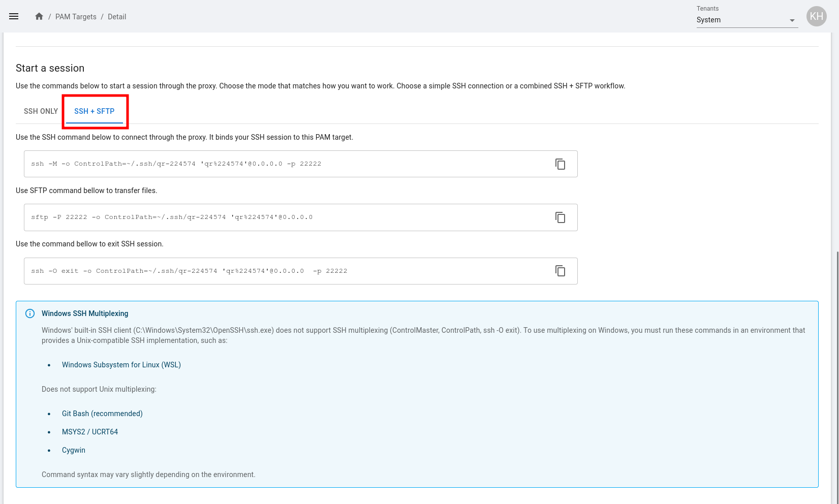
Task: Copy the SSH exit command
Action: [560, 271]
